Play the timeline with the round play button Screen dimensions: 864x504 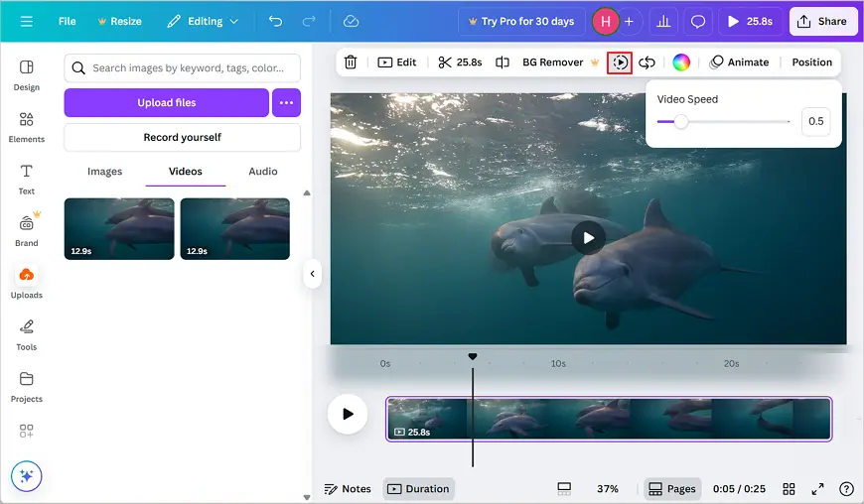pos(348,414)
